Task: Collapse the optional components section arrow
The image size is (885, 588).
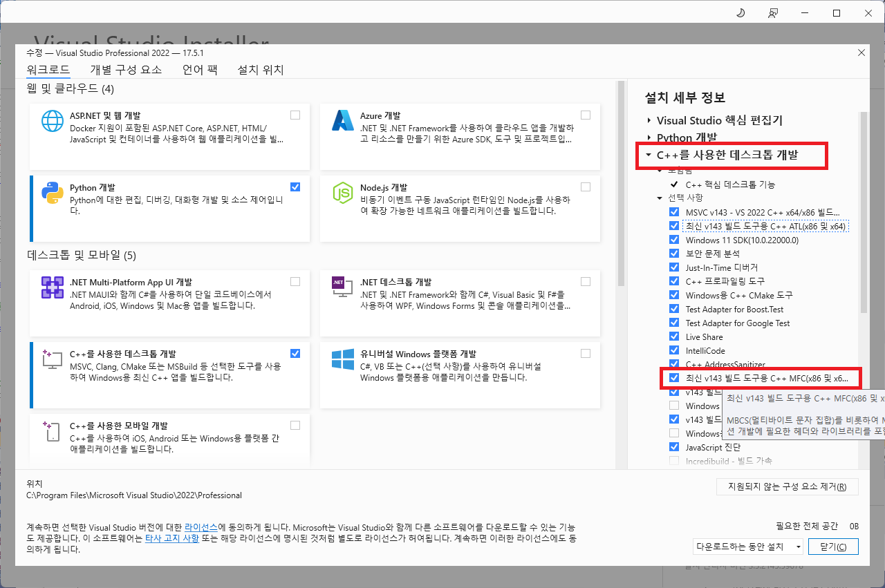Action: [660, 198]
